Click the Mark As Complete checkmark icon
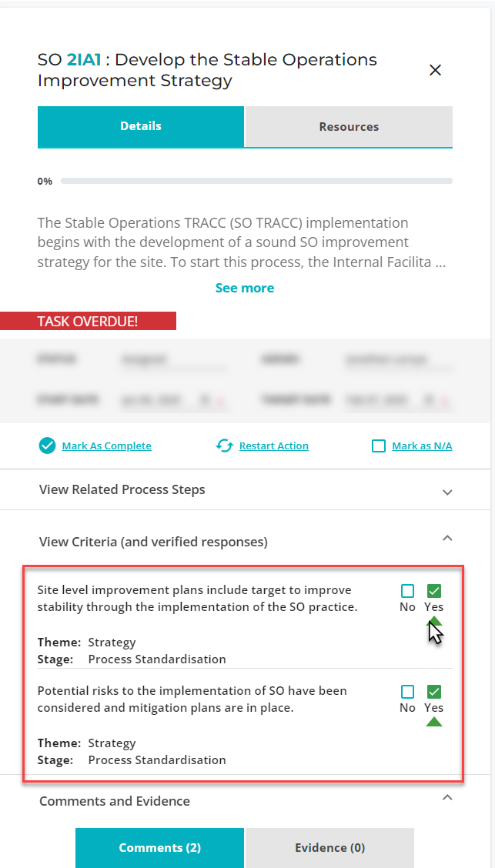Image resolution: width=495 pixels, height=868 pixels. tap(47, 446)
